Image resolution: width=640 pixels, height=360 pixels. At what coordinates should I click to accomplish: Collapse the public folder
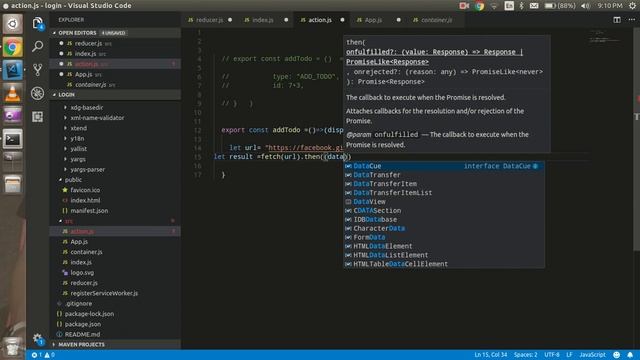click(73, 180)
